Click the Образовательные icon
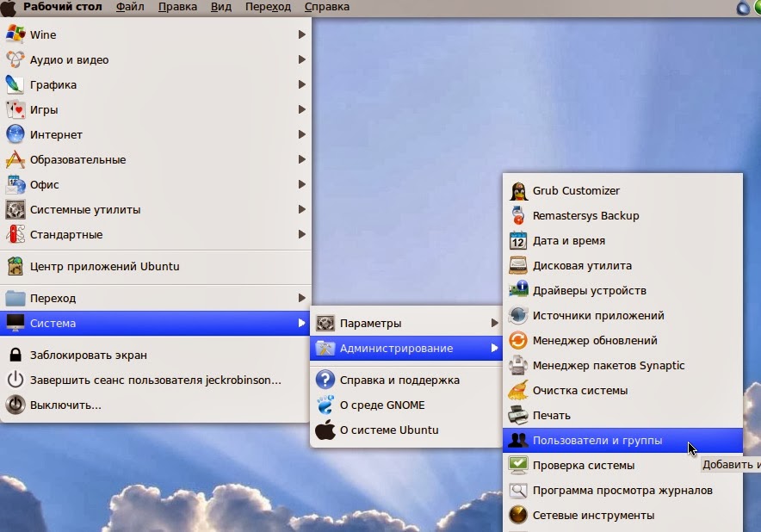Viewport: 761px width, 532px height. [15, 160]
